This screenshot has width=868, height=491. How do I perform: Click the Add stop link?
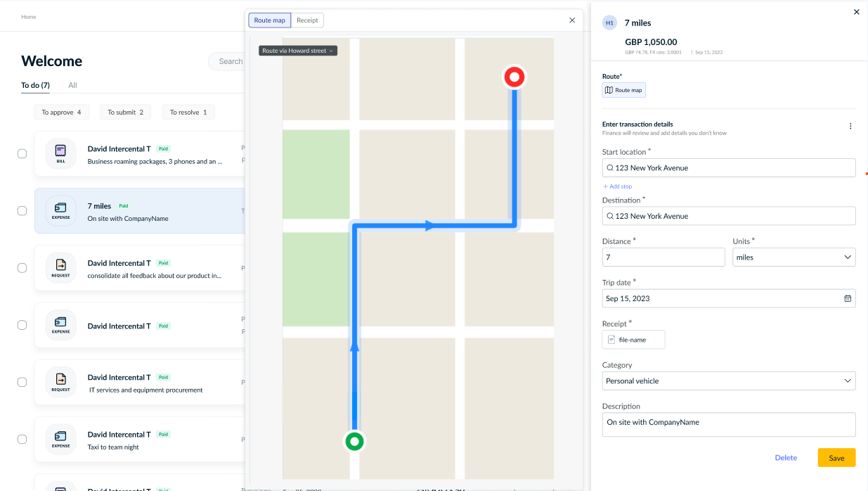coord(617,186)
